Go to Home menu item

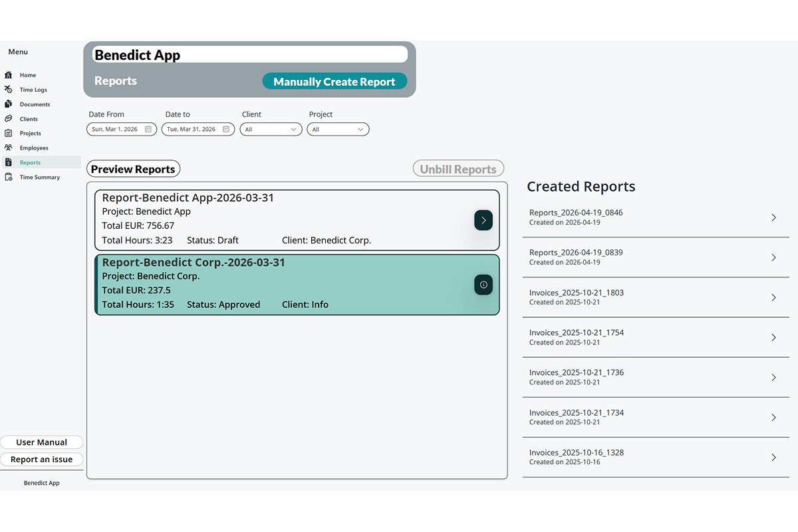[41, 75]
